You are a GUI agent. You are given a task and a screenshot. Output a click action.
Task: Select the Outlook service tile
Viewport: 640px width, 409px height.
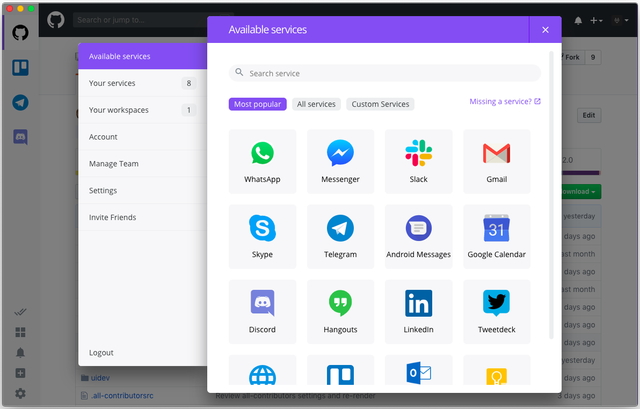coord(418,370)
